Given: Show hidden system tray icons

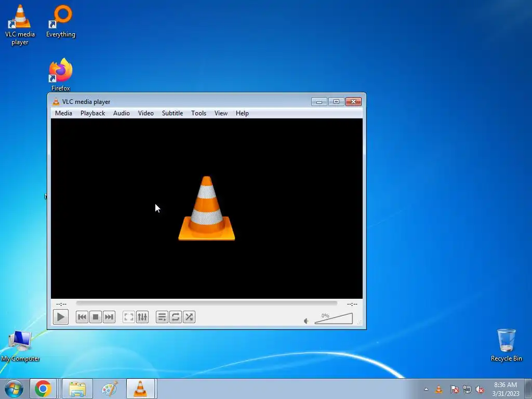Looking at the screenshot, I should click(426, 390).
